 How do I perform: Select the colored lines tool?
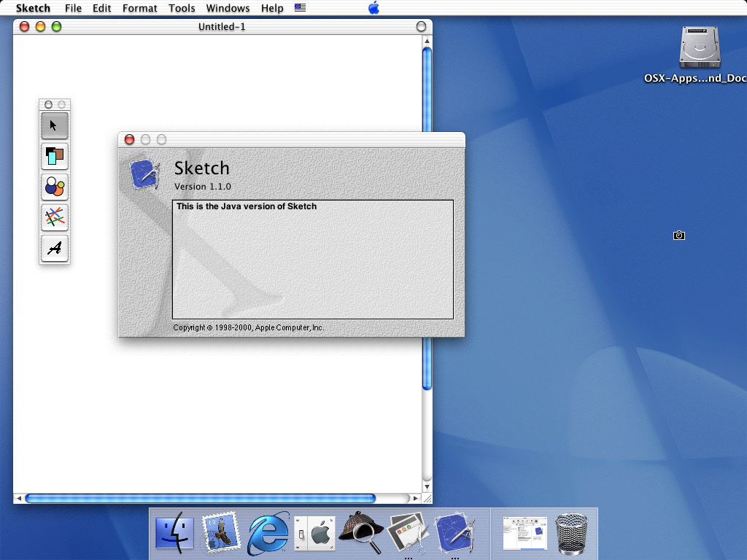coord(54,217)
